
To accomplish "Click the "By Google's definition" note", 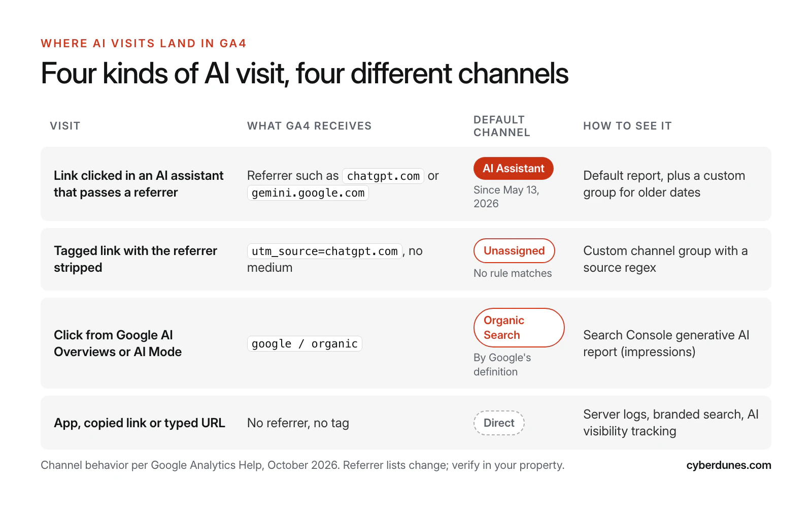I will pyautogui.click(x=502, y=365).
